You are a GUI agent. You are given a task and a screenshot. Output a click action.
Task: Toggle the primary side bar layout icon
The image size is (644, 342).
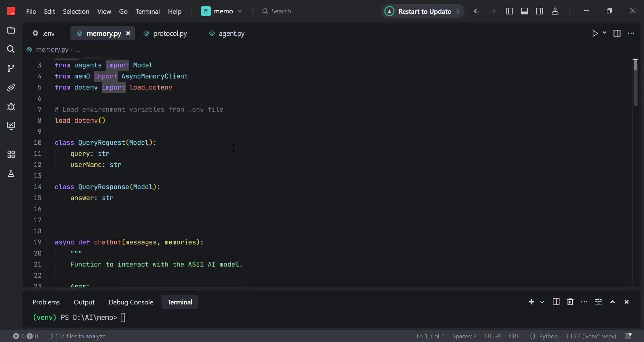(509, 11)
